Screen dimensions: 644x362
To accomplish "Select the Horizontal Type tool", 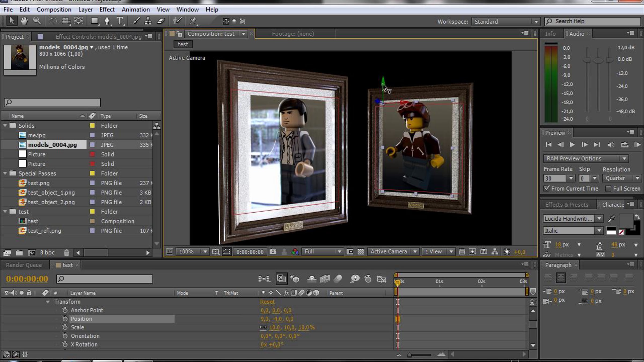I will point(120,21).
